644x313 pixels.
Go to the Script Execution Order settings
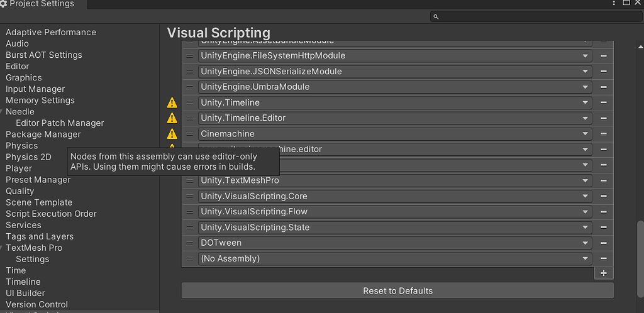point(51,214)
